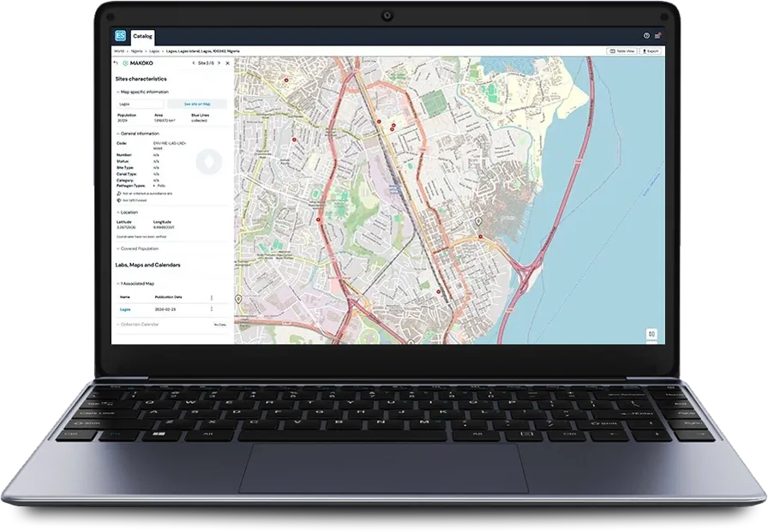
Task: Go to the next site with right chevron
Action: [x=219, y=63]
